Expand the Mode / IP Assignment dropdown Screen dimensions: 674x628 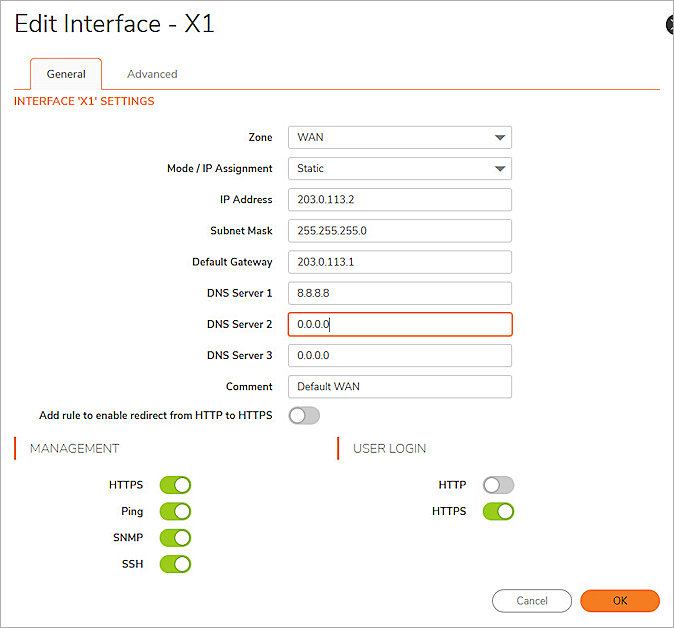[x=399, y=169]
